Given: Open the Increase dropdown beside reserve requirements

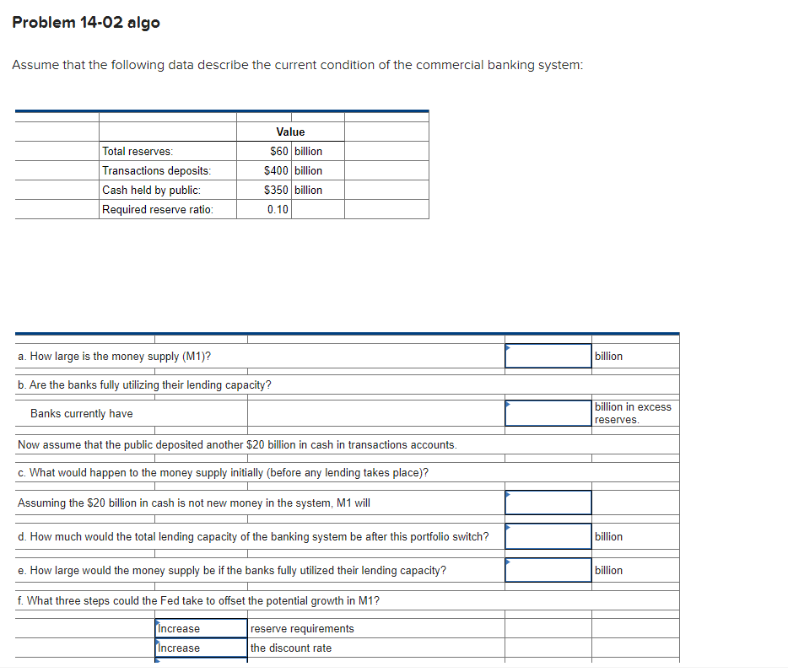Looking at the screenshot, I should click(x=200, y=627).
